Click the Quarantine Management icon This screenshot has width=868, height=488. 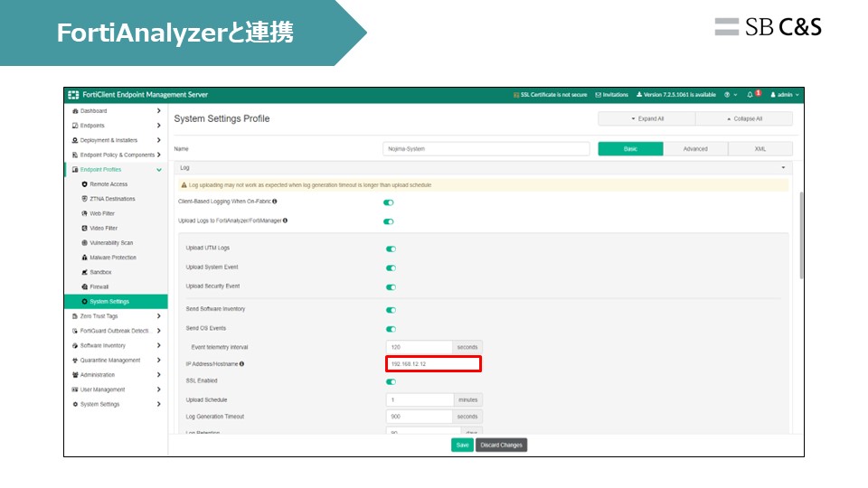click(x=75, y=361)
